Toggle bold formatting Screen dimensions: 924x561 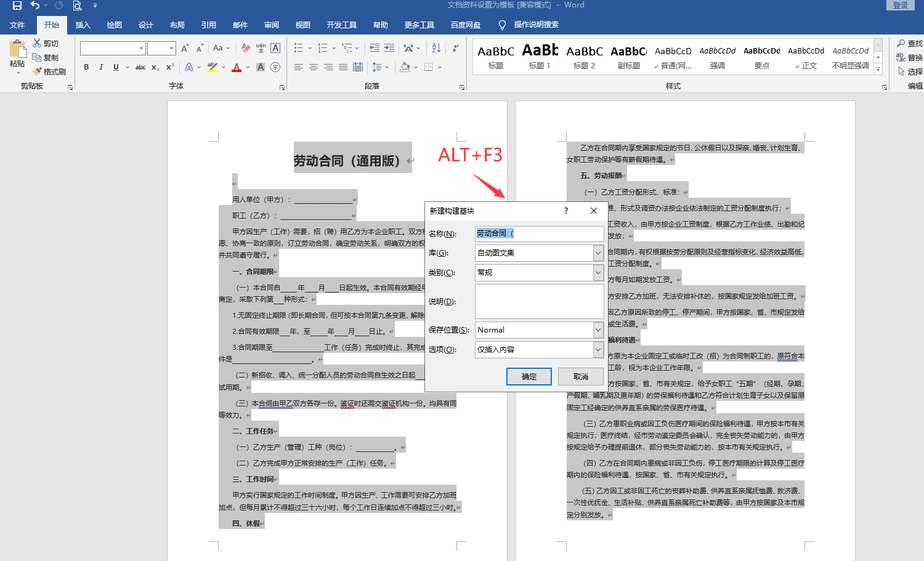click(86, 67)
